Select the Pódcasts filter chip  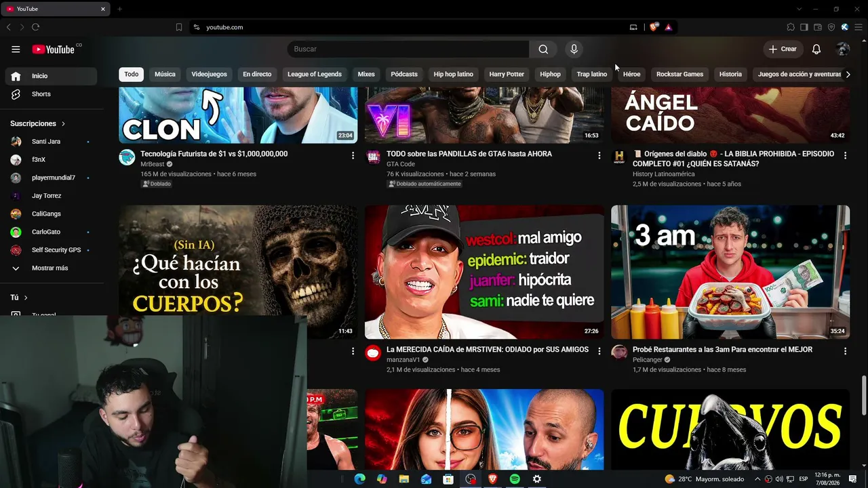click(x=404, y=75)
